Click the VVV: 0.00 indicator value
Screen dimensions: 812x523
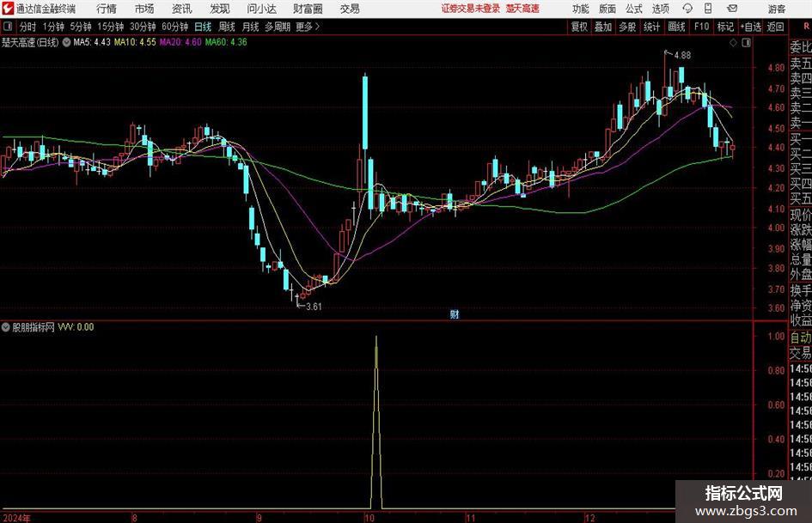tap(76, 327)
